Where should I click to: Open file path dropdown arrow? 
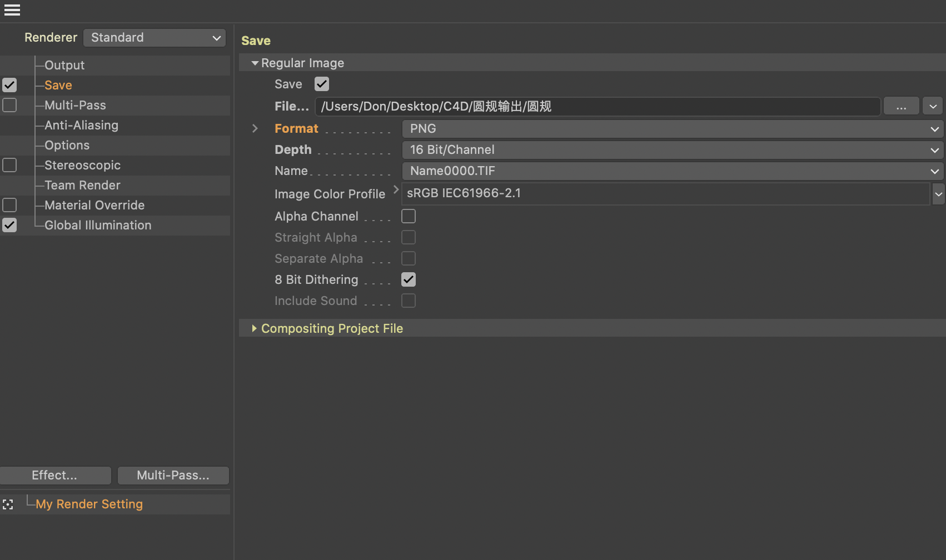click(933, 107)
